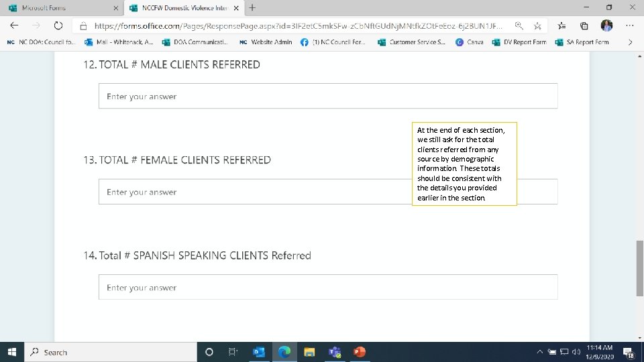Open the notification center icon
This screenshot has height=362, width=644.
coord(629,352)
